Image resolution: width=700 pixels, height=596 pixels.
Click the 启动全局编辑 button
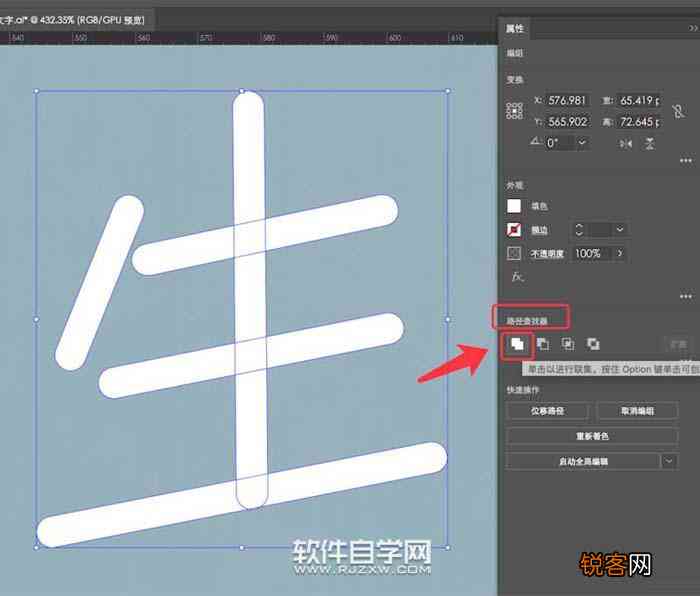583,461
